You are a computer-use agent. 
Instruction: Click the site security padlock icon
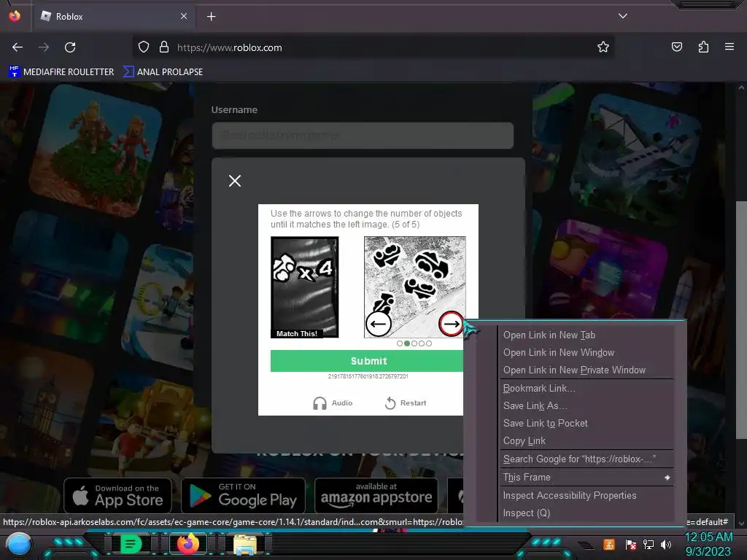[164, 47]
